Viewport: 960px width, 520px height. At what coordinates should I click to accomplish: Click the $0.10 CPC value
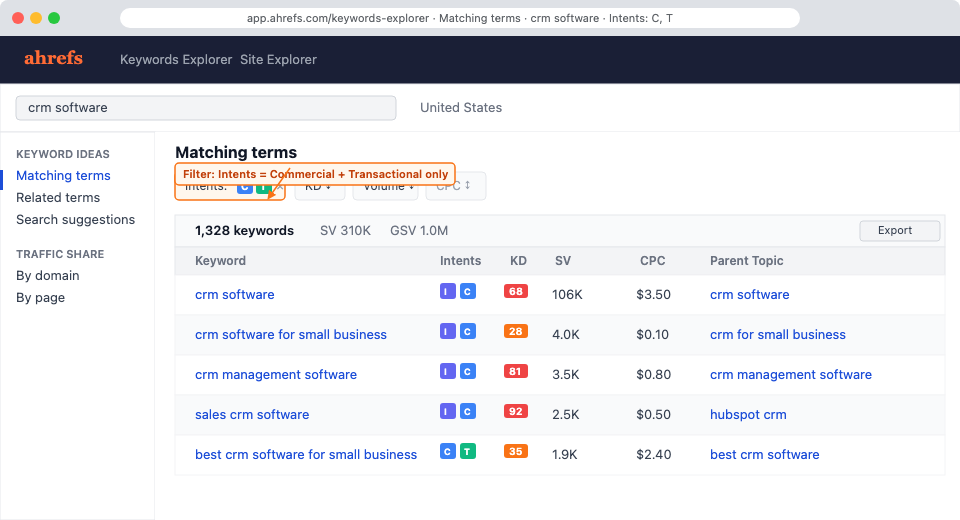coord(652,334)
